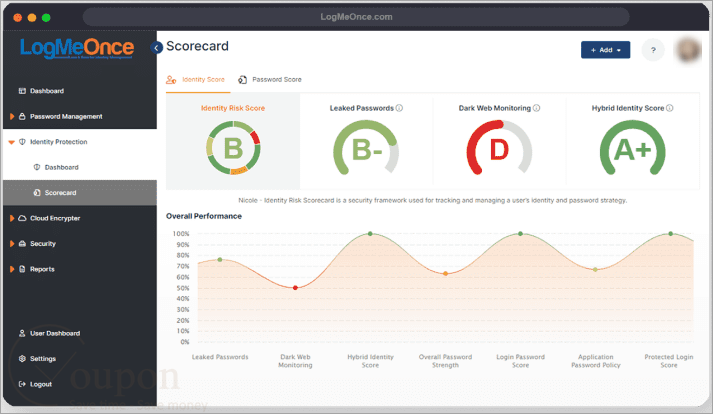Click info icon beside Dark Web Monitoring

[537, 108]
